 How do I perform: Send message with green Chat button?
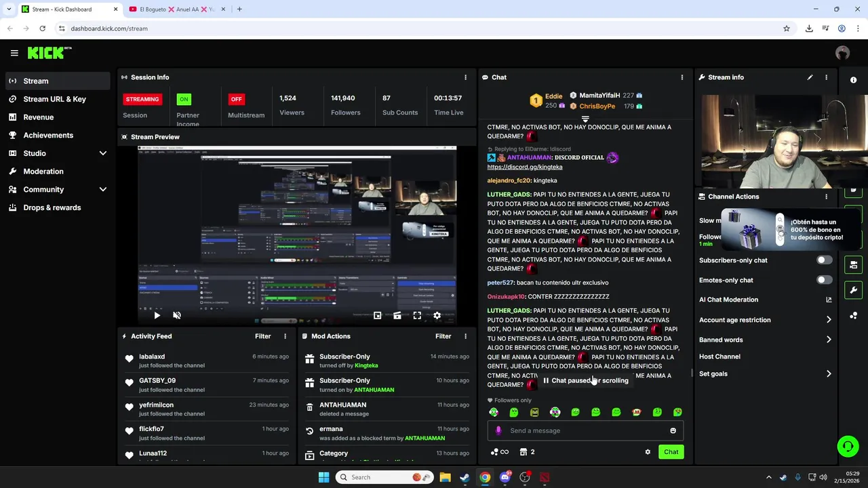(x=671, y=452)
